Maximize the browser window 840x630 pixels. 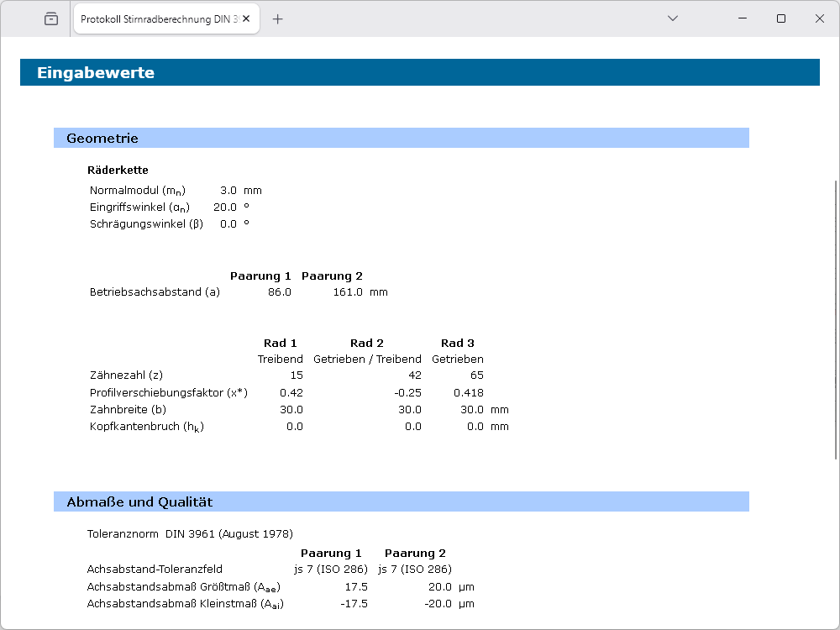(781, 18)
